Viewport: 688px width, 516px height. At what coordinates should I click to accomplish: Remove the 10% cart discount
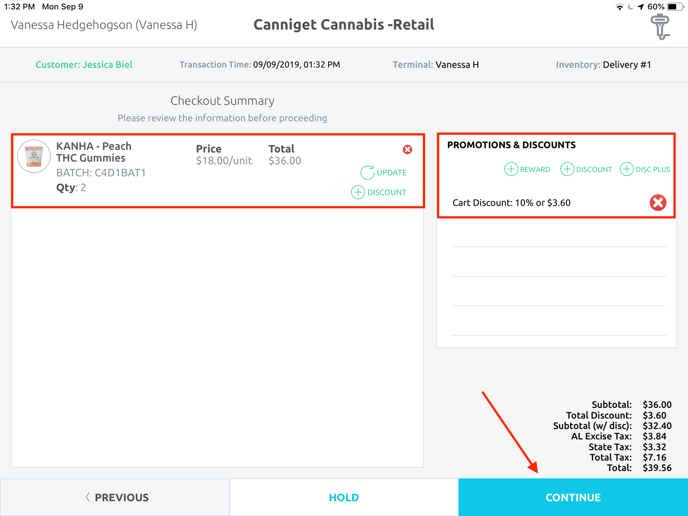[658, 203]
